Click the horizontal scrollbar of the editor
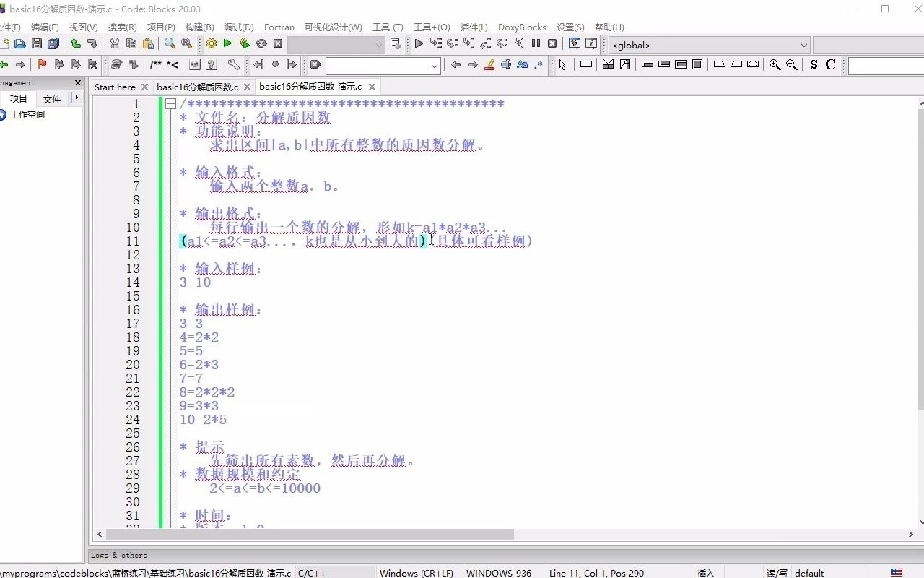Screen dimensions: 924x578 (310, 535)
